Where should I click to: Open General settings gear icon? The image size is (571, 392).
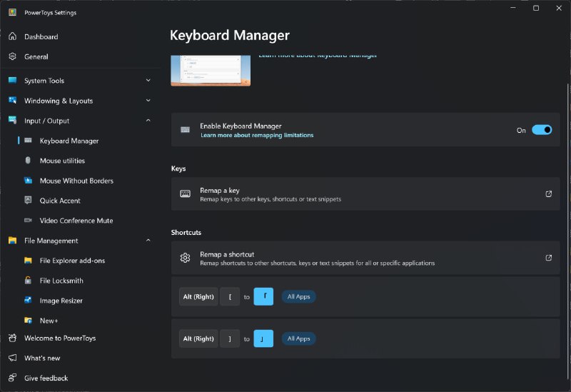pos(12,56)
